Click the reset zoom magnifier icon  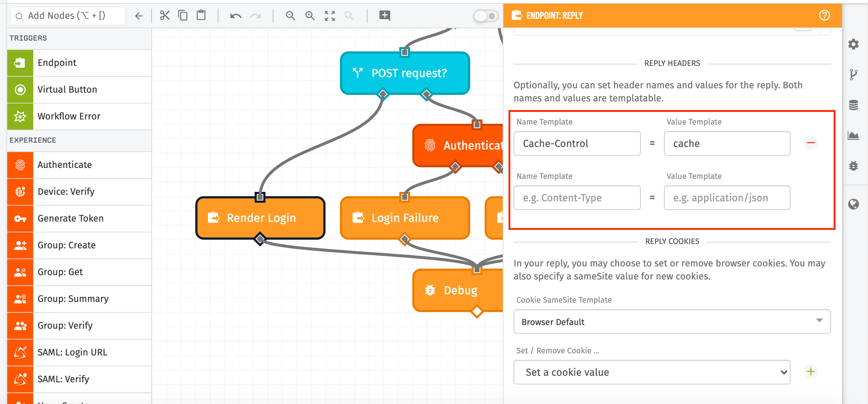[x=349, y=16]
